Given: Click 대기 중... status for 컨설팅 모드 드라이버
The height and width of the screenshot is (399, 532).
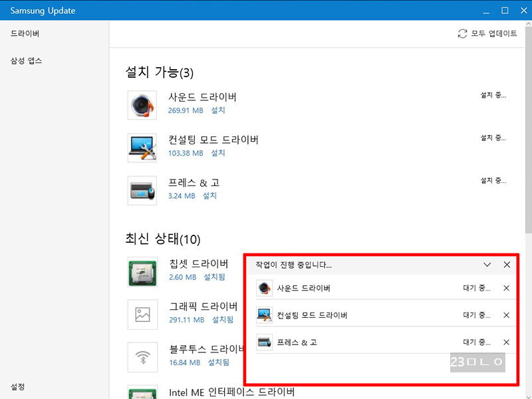Looking at the screenshot, I should [477, 315].
